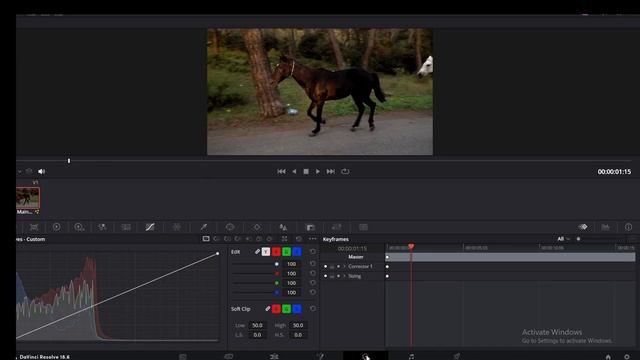Reset all curves with panel reset icon

pos(299,239)
